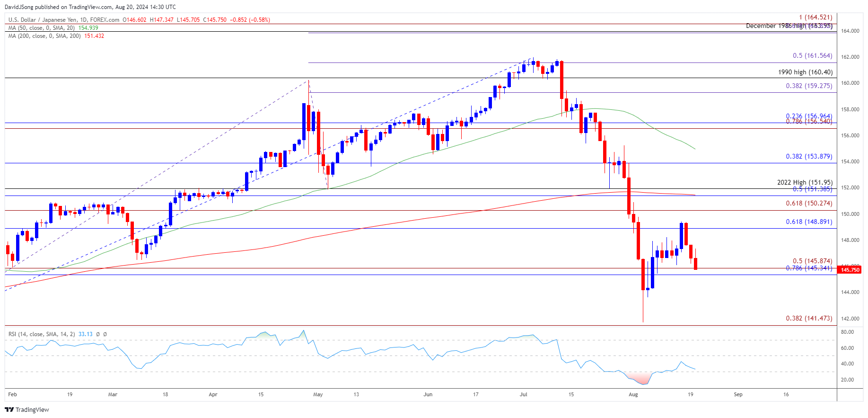868x418 pixels.
Task: Click the 2022 High (151.95) label
Action: (x=805, y=182)
